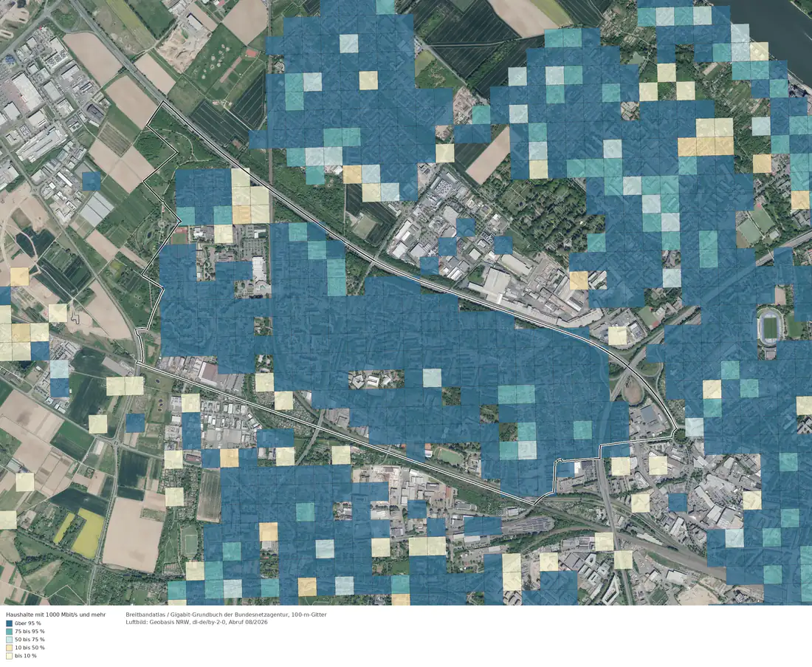Click the '75 bis 95 %' legend label
This screenshot has width=812, height=667.
(30, 632)
